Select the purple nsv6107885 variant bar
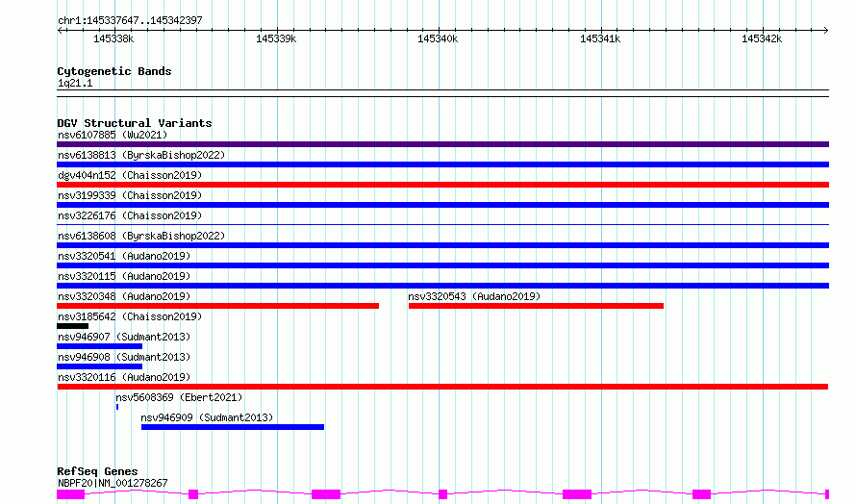The image size is (856, 504). (x=442, y=144)
